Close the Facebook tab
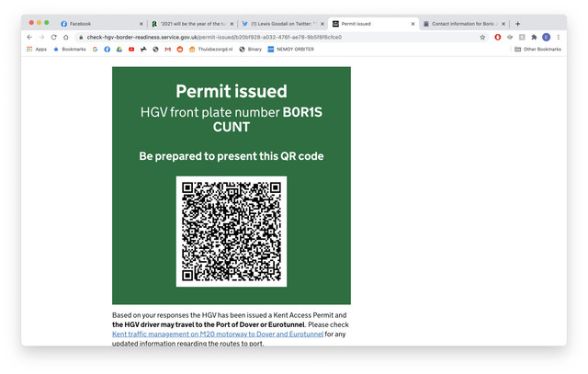Viewport: 588px width, 374px height. click(x=141, y=24)
